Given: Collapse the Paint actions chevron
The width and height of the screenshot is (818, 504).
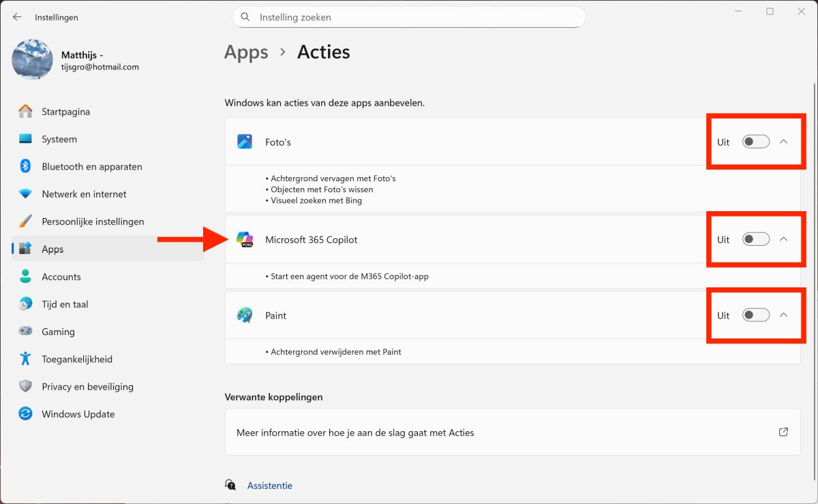Looking at the screenshot, I should 783,315.
